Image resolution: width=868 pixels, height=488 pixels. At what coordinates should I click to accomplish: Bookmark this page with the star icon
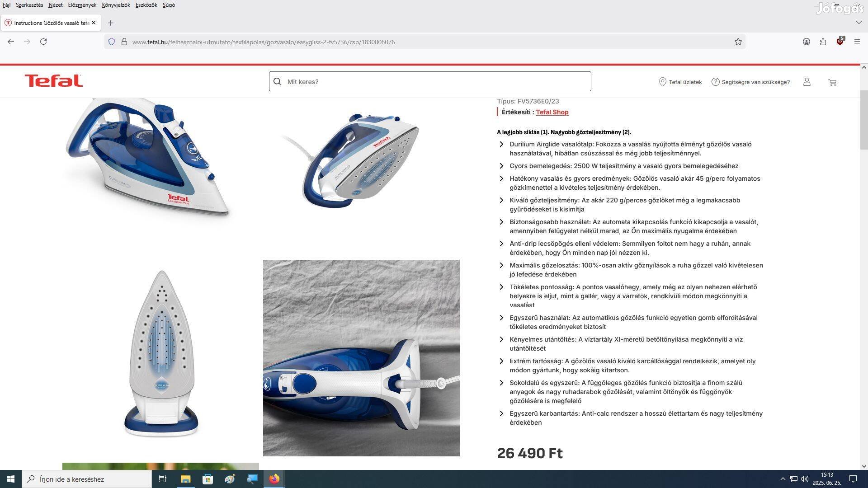pyautogui.click(x=738, y=42)
